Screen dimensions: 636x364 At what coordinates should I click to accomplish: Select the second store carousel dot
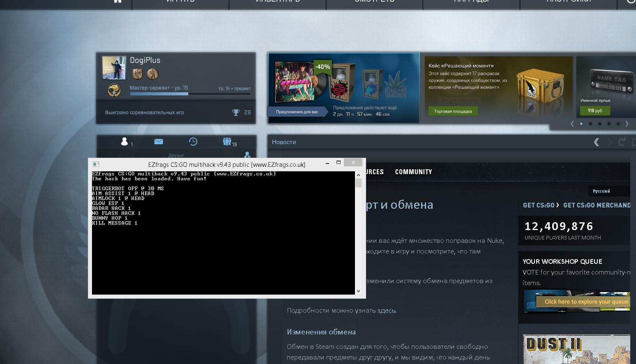[x=590, y=124]
